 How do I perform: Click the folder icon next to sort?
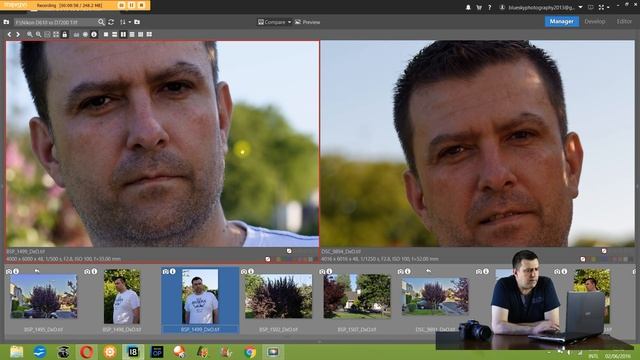[137, 22]
